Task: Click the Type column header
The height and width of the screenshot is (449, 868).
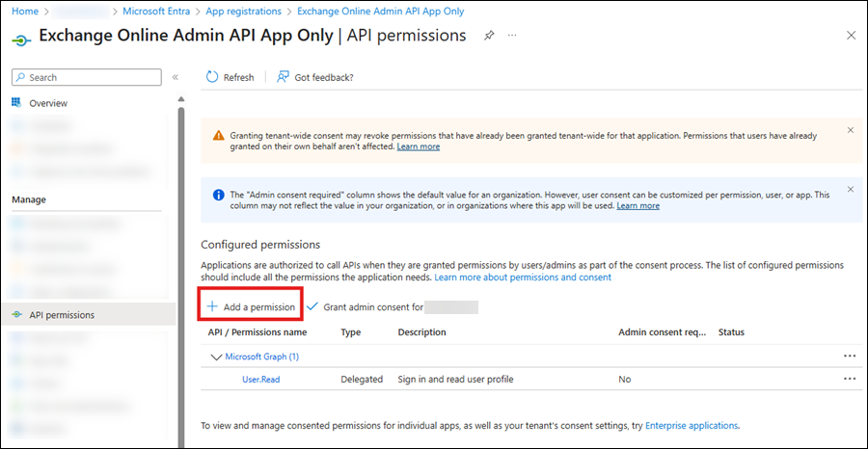Action: [x=350, y=332]
